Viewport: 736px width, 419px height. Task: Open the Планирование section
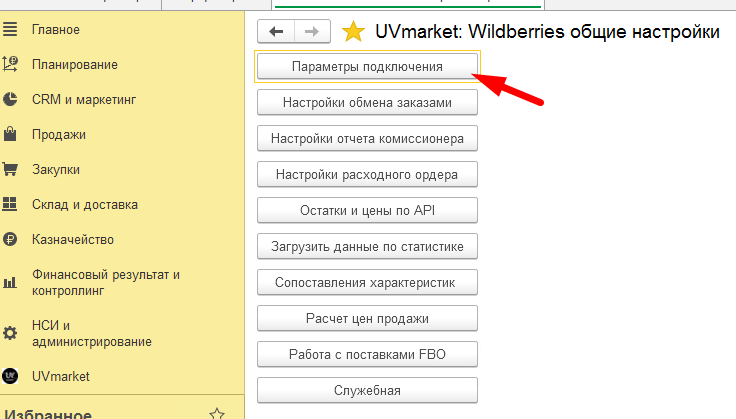tap(75, 64)
